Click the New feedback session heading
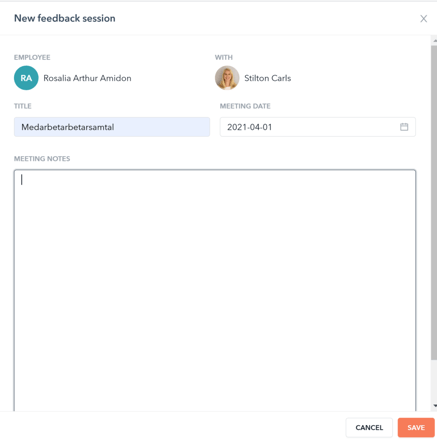The image size is (437, 443). click(x=65, y=18)
